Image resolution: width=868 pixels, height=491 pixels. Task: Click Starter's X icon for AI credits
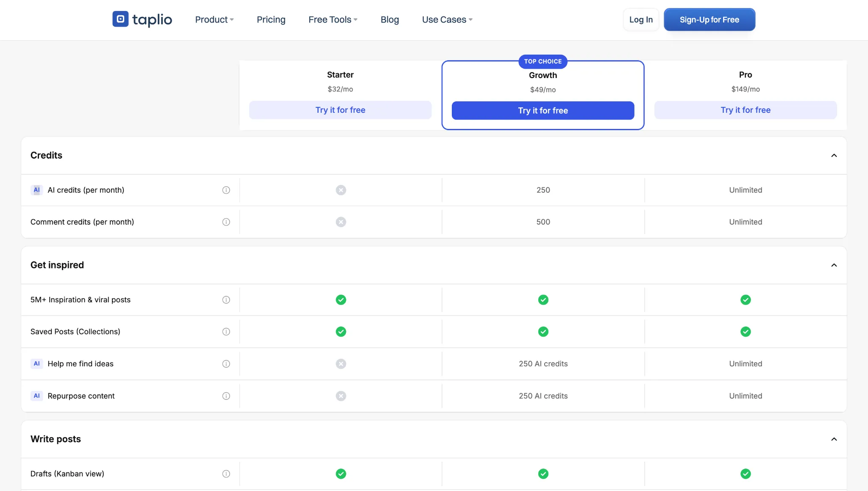click(341, 190)
